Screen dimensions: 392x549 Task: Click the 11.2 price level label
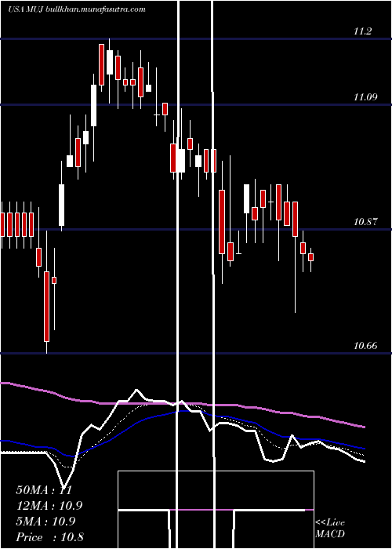[362, 31]
